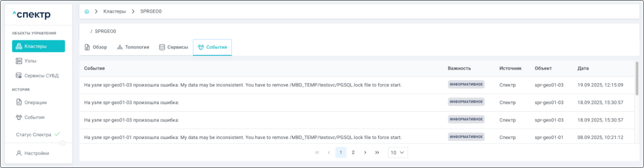Select the События tab
The height and width of the screenshot is (168, 644).
pos(212,47)
